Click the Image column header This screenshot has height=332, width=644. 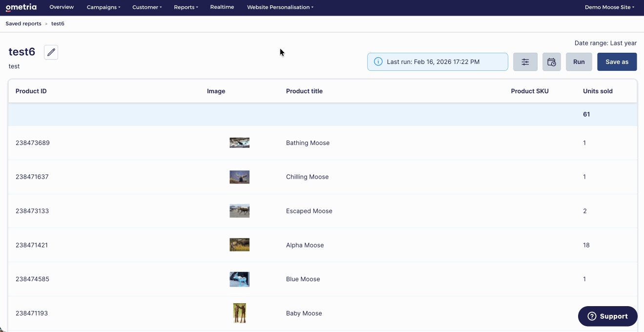[x=216, y=91]
